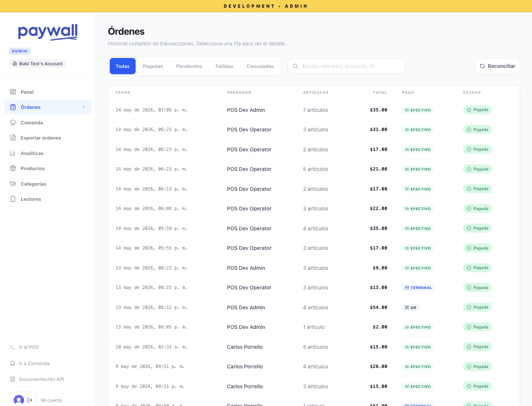The height and width of the screenshot is (406, 532).
Task: Switch to the Fallidas tab
Action: point(224,66)
